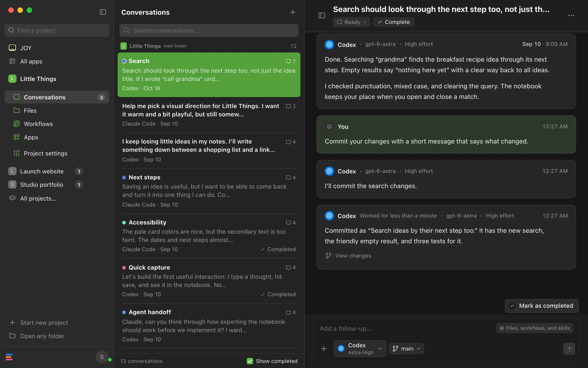Open the Accessibility conversation
588x368 pixels.
tap(209, 236)
